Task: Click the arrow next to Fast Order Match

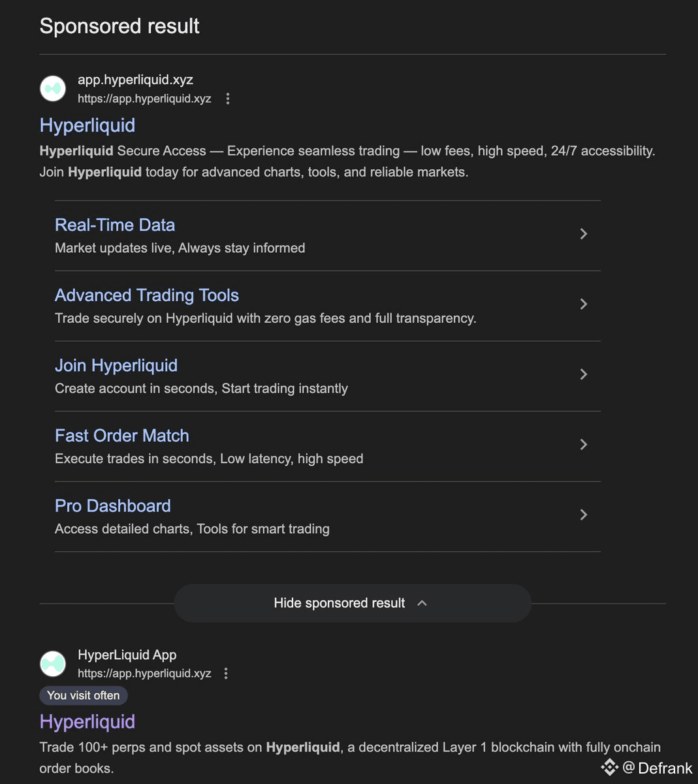Action: tap(584, 444)
